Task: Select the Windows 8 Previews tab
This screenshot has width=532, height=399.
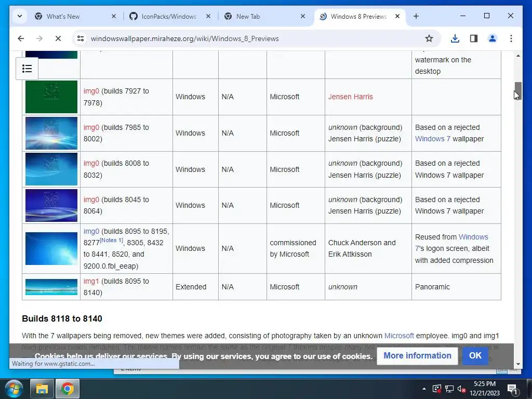Action: [x=360, y=16]
